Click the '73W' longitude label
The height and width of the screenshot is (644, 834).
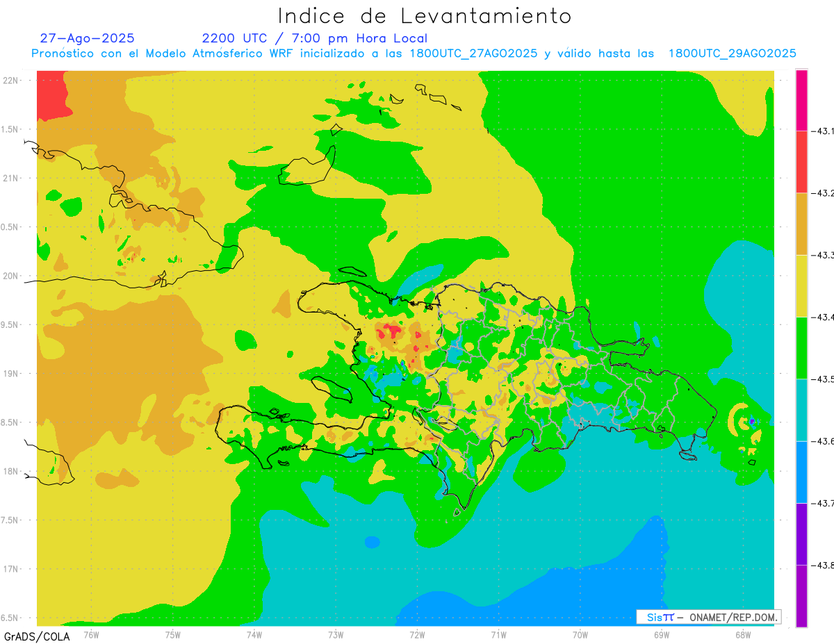click(336, 635)
